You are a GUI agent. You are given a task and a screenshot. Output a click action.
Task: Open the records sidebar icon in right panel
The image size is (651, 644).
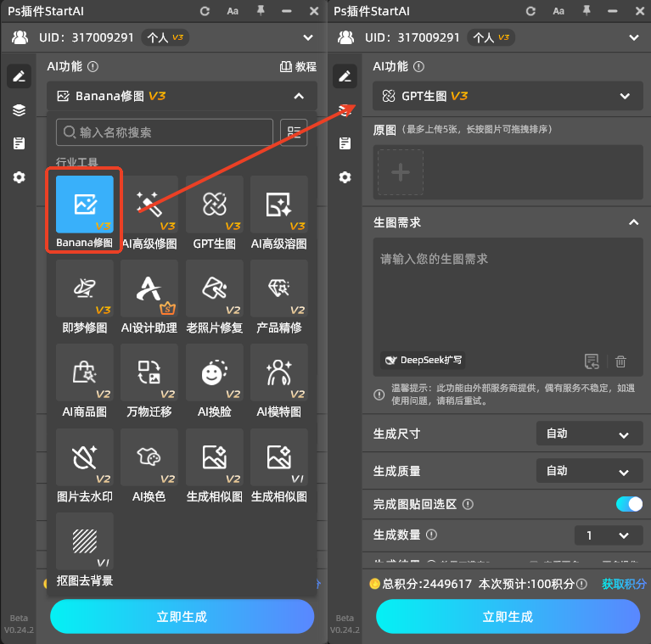[x=345, y=143]
